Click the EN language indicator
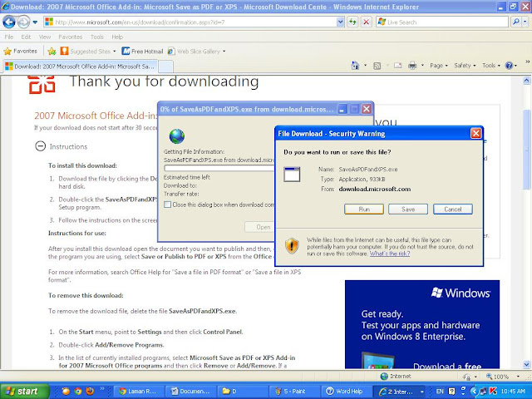532x399 pixels. point(440,392)
